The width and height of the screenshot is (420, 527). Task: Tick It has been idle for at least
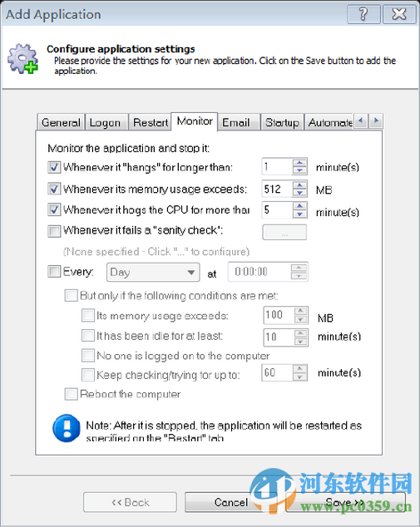[88, 336]
